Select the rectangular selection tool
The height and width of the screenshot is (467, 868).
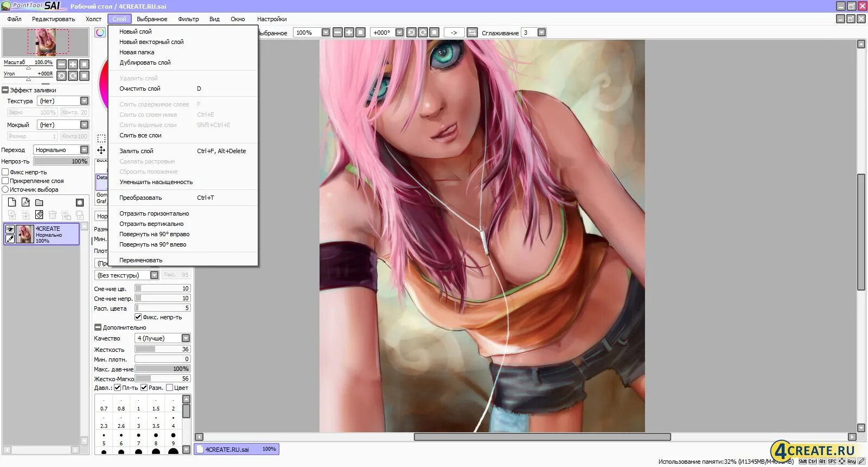pyautogui.click(x=101, y=138)
